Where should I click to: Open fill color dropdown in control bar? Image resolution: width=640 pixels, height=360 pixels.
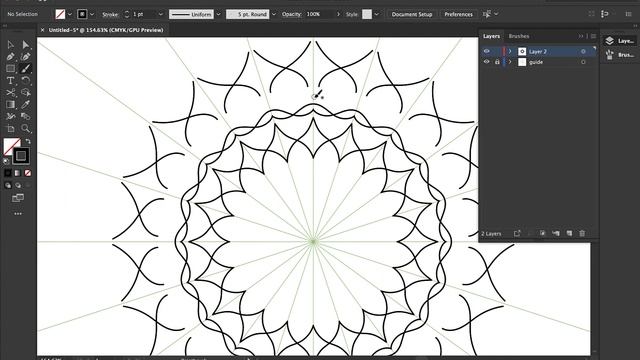point(70,14)
